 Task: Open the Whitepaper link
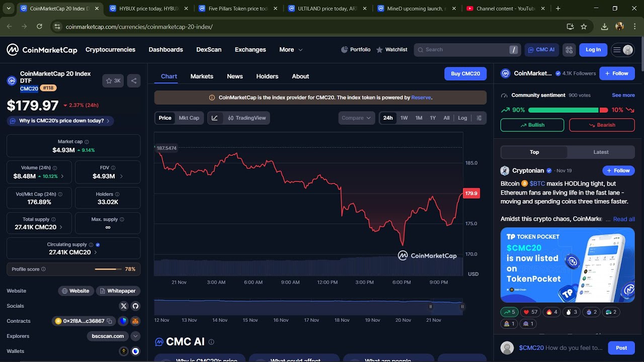(118, 291)
